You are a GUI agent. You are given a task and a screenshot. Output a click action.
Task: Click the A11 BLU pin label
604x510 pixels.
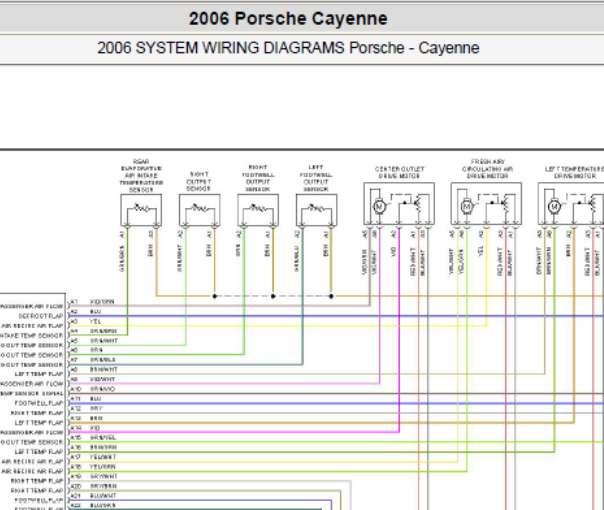86,399
